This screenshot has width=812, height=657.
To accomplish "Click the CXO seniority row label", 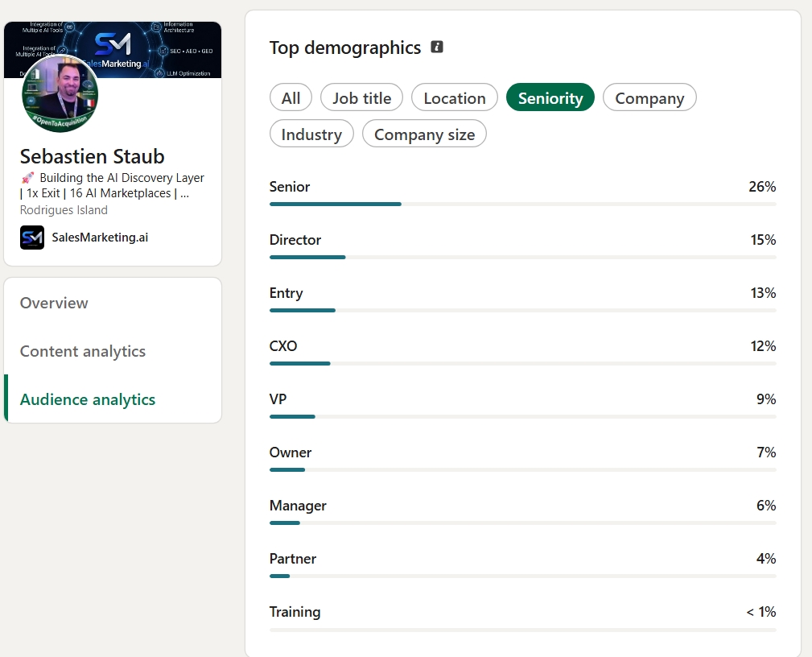I will click(283, 346).
